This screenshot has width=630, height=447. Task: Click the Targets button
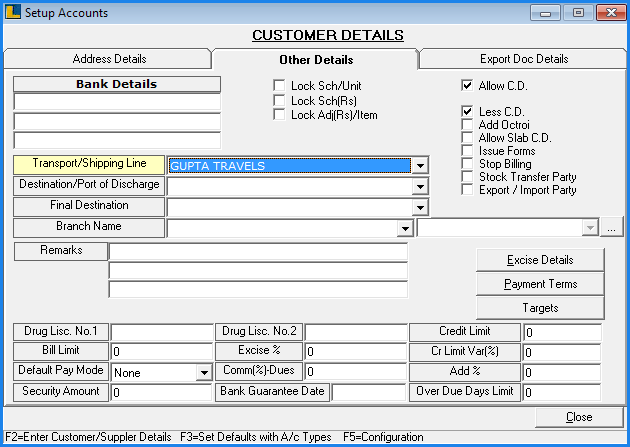pos(541,308)
